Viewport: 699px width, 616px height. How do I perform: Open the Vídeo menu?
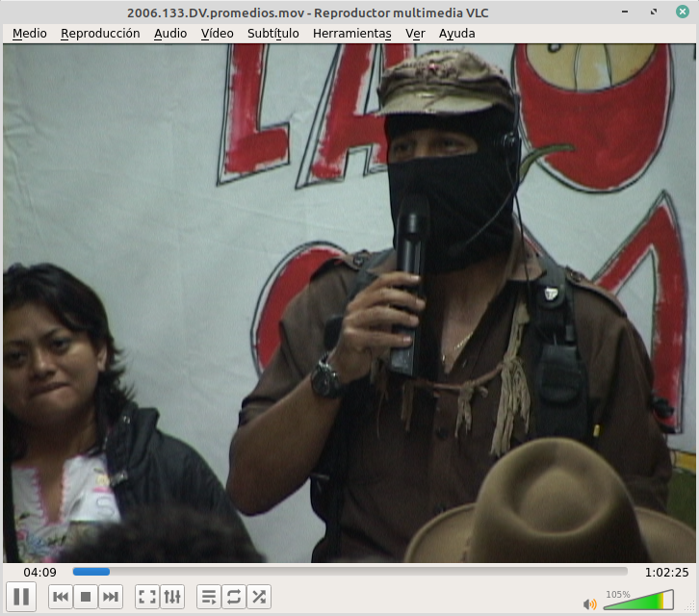coord(217,34)
